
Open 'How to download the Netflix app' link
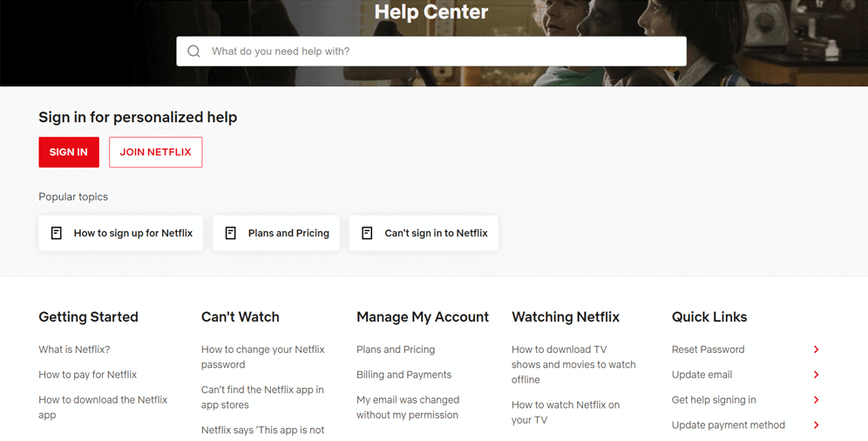(x=103, y=407)
